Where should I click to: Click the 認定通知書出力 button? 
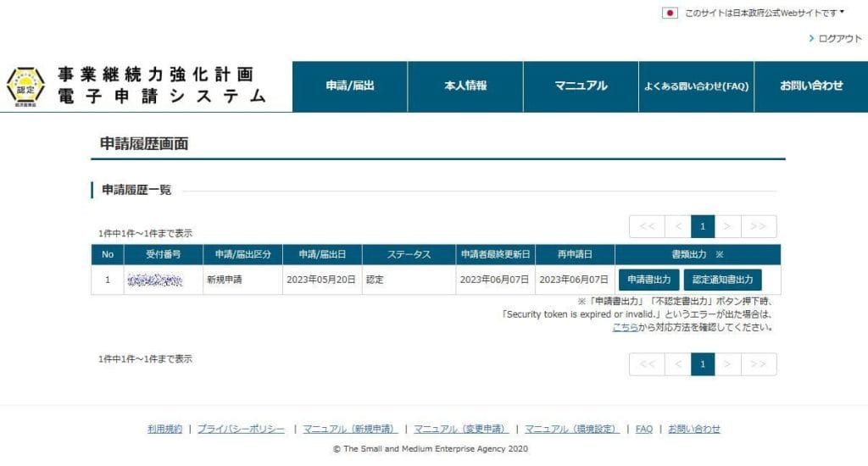pyautogui.click(x=722, y=280)
